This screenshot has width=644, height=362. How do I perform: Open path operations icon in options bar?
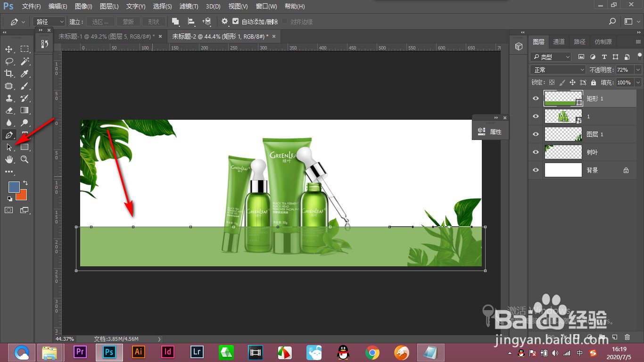pyautogui.click(x=175, y=22)
